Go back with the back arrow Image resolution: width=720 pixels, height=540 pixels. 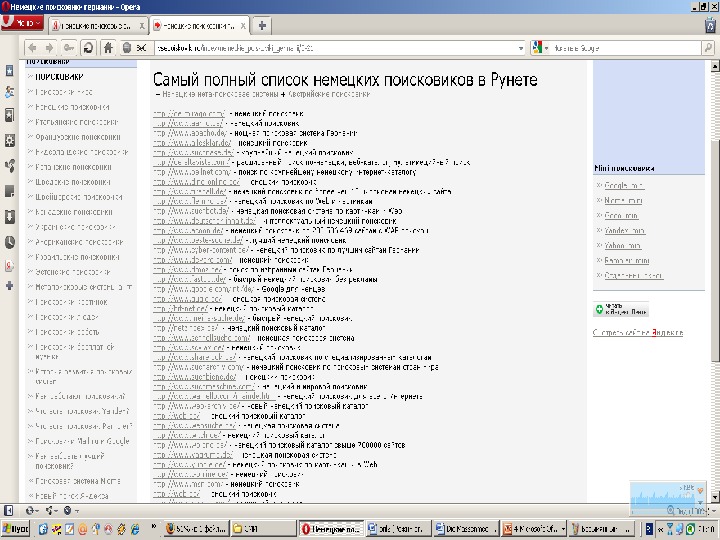(x=32, y=48)
